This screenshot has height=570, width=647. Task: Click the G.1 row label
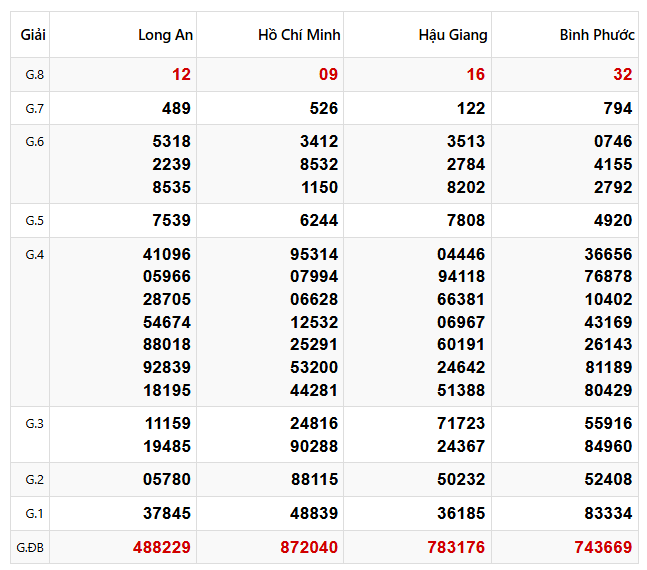(x=35, y=513)
